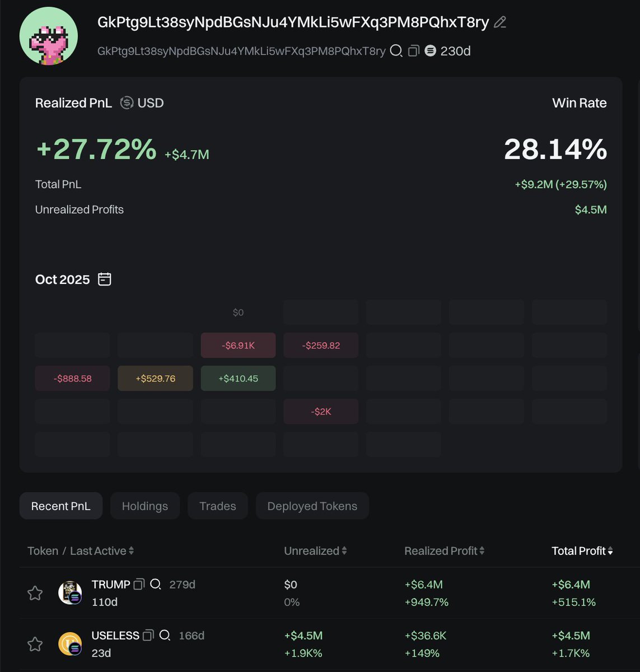Click the pencil edit icon beside wallet name
640x672 pixels.
(500, 22)
